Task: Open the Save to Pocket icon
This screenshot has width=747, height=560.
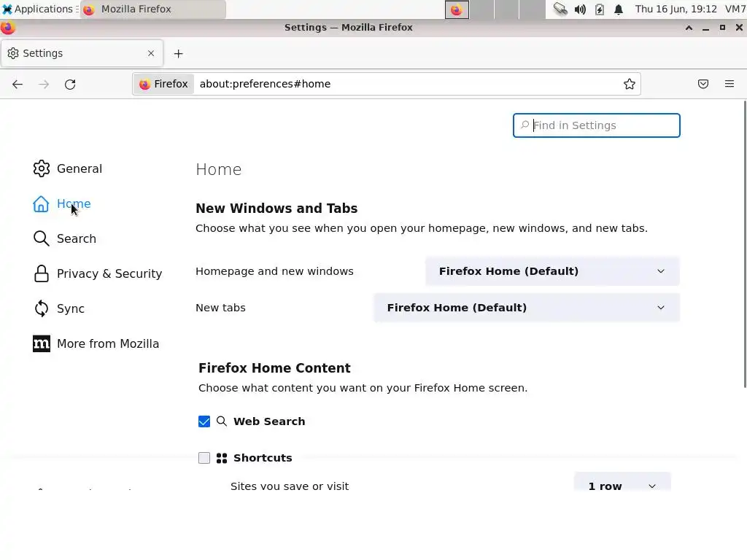Action: (703, 84)
